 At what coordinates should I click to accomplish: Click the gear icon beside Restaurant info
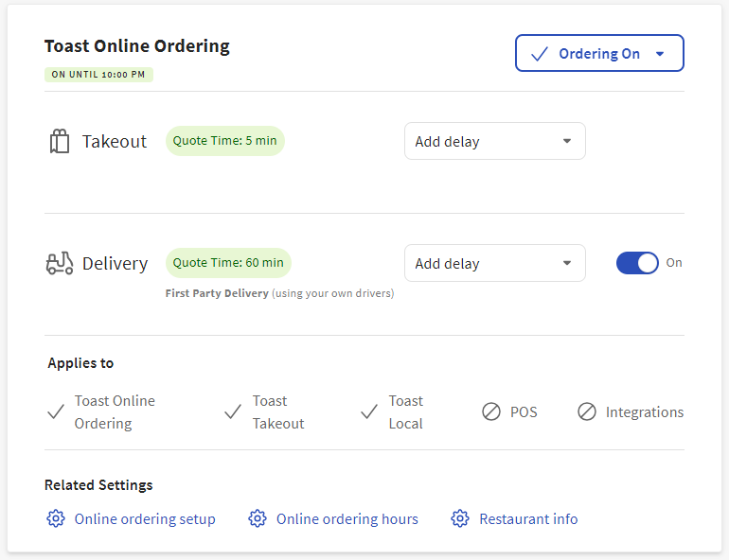coord(460,518)
